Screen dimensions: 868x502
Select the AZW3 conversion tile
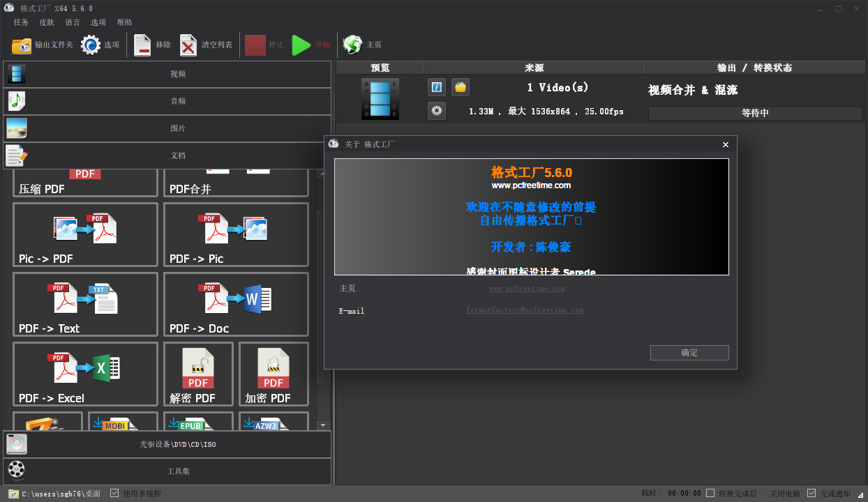click(274, 421)
